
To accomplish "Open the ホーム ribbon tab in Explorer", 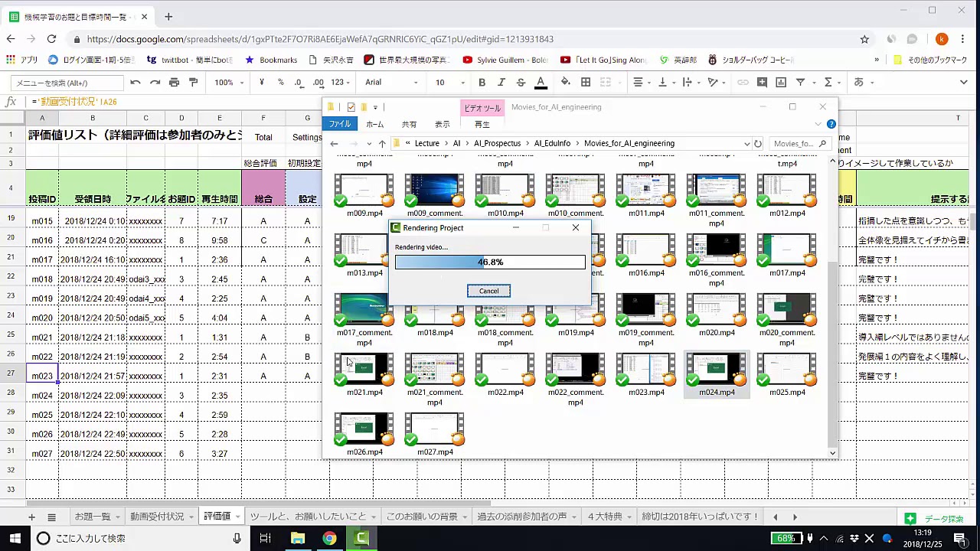I will pyautogui.click(x=374, y=124).
